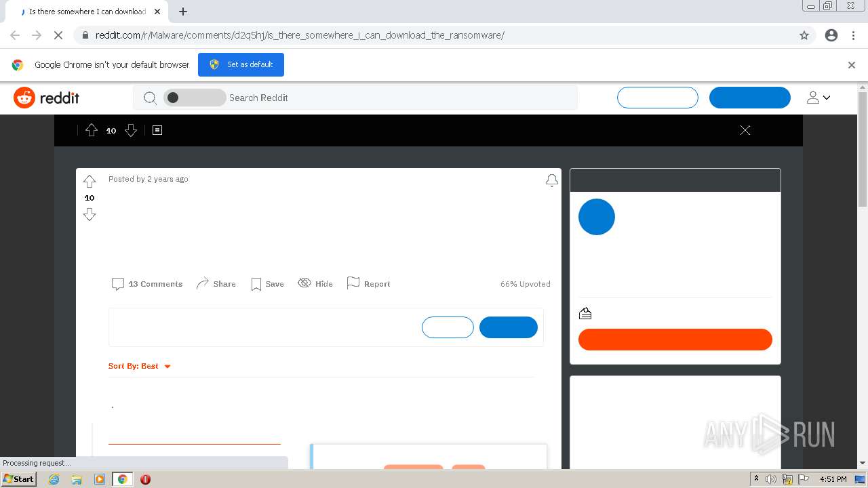Image resolution: width=868 pixels, height=488 pixels.
Task: Focus the Search Reddit field
Action: click(x=355, y=98)
